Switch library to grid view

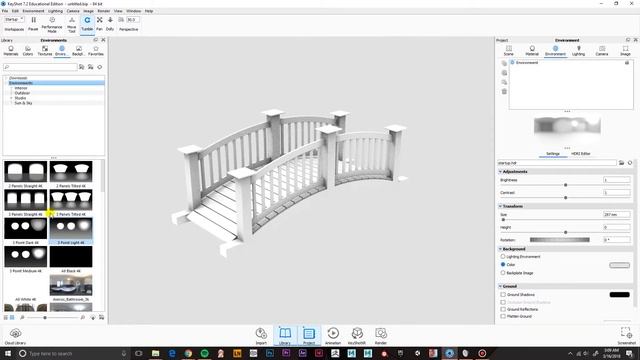(x=12, y=317)
